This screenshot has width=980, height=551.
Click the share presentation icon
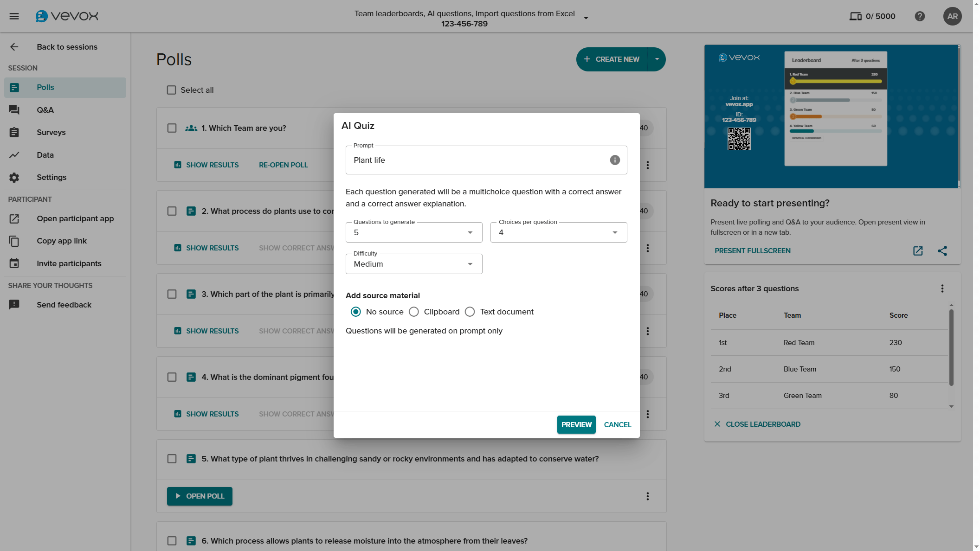click(x=942, y=251)
